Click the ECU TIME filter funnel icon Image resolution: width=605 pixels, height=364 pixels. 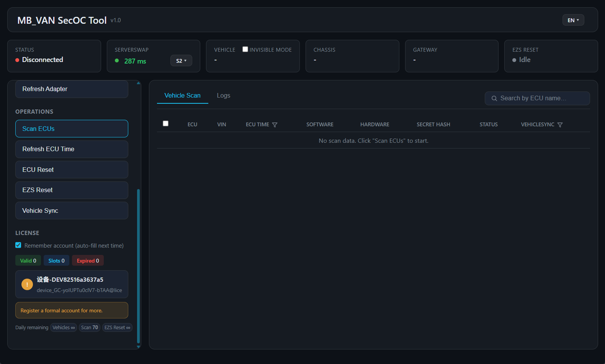[275, 125]
